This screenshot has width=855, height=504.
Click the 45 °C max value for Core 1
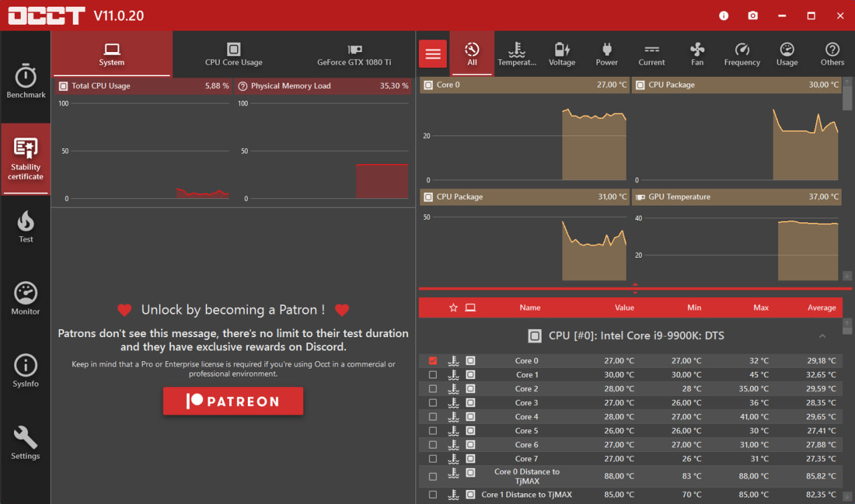[759, 374]
